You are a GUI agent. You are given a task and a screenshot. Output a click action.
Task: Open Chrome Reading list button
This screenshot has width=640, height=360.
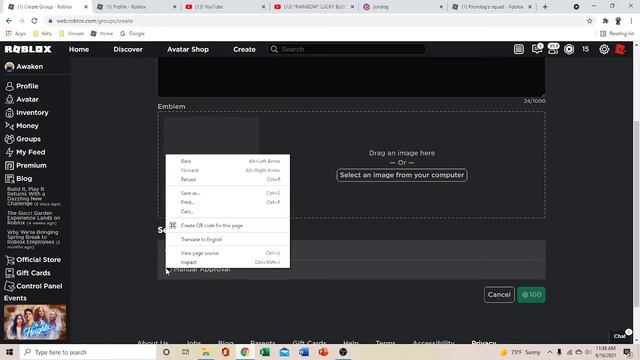coord(617,33)
